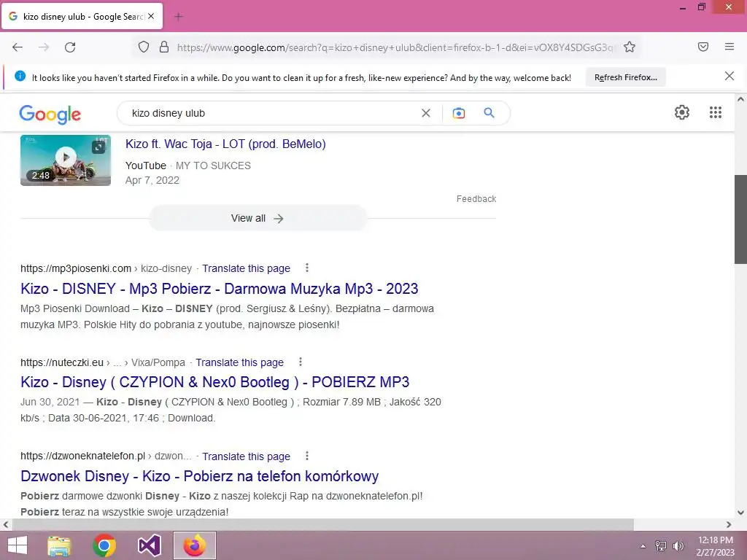Image resolution: width=747 pixels, height=560 pixels.
Task: Open Kizo - DISNEY - Mp3 Pobierz result
Action: (x=219, y=289)
